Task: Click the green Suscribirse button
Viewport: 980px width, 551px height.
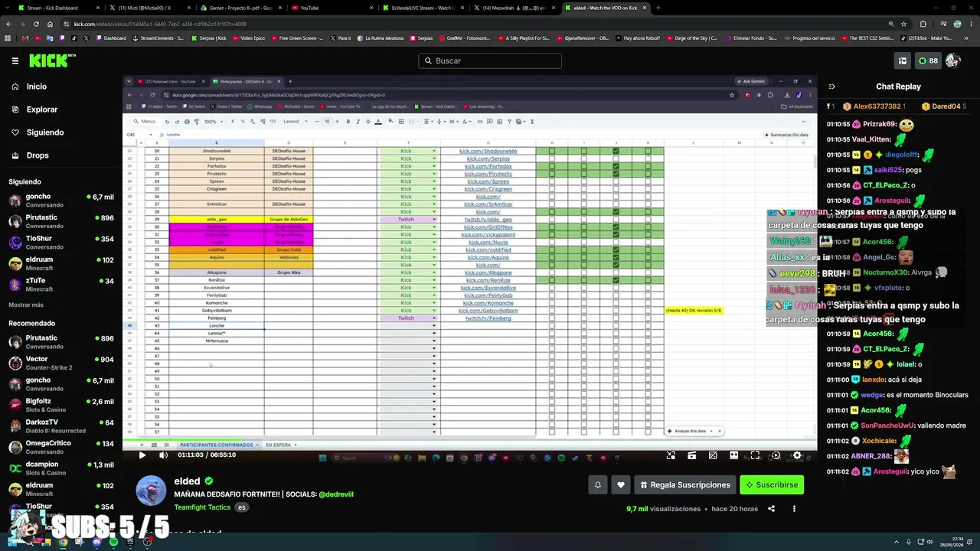Action: point(772,484)
